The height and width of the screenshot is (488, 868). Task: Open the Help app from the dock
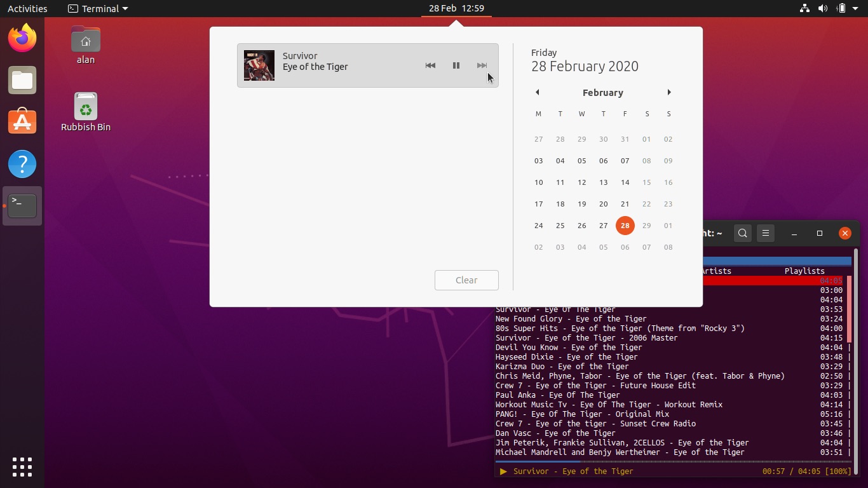tap(22, 164)
